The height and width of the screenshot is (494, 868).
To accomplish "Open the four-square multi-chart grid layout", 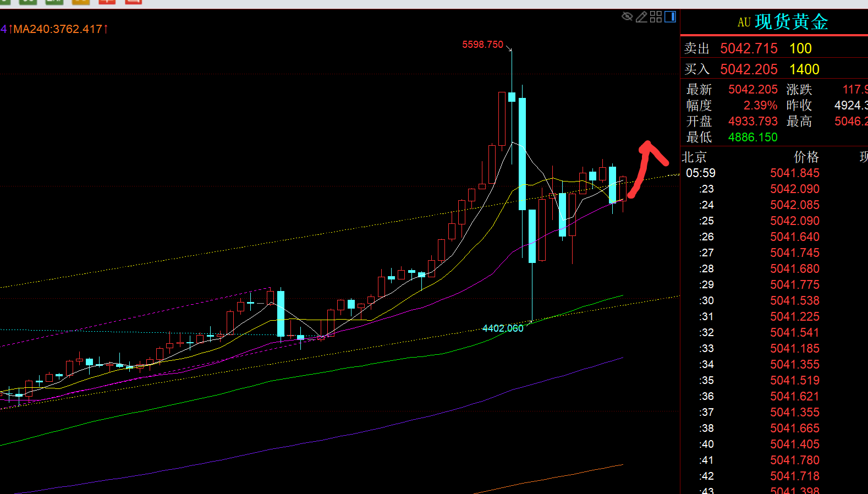I will pyautogui.click(x=656, y=17).
